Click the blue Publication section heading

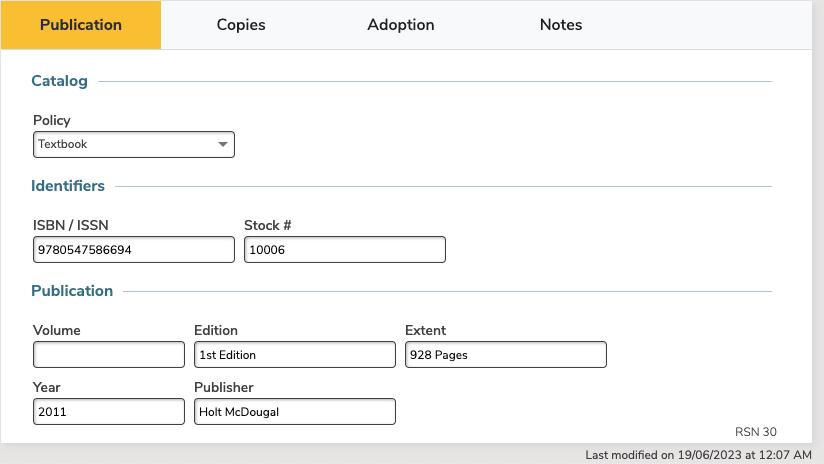[x=72, y=291]
